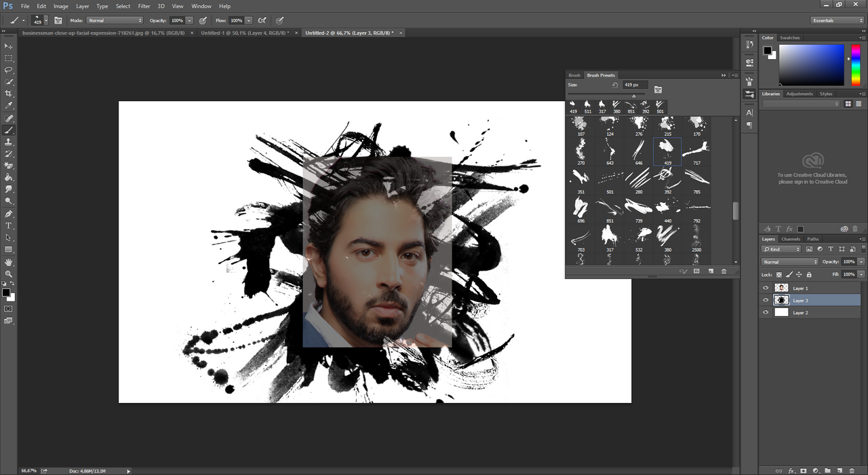This screenshot has width=868, height=475.
Task: Toggle visibility of Layer 2
Action: pos(766,313)
